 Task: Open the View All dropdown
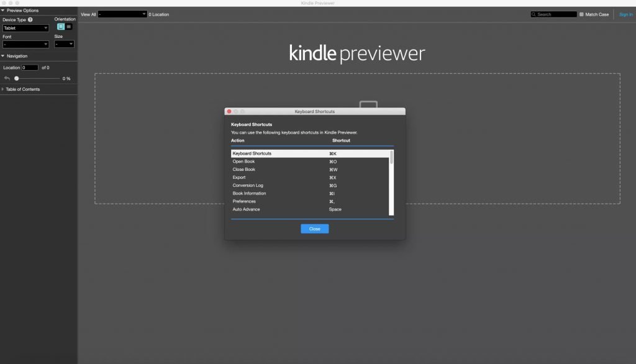(122, 14)
